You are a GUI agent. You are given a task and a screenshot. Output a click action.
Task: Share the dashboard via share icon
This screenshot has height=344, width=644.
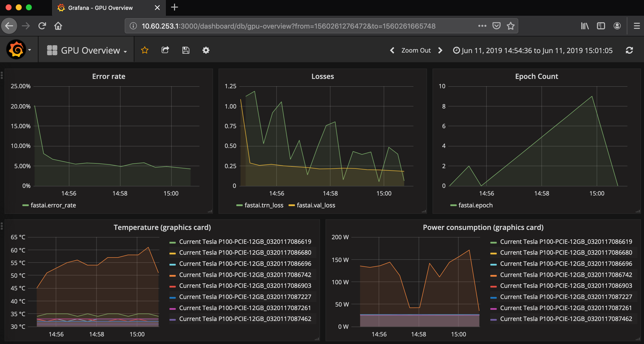[x=165, y=50]
